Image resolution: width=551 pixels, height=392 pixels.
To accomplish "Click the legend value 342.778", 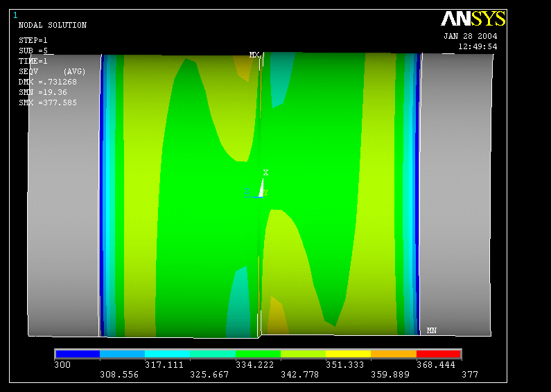I will [x=299, y=375].
